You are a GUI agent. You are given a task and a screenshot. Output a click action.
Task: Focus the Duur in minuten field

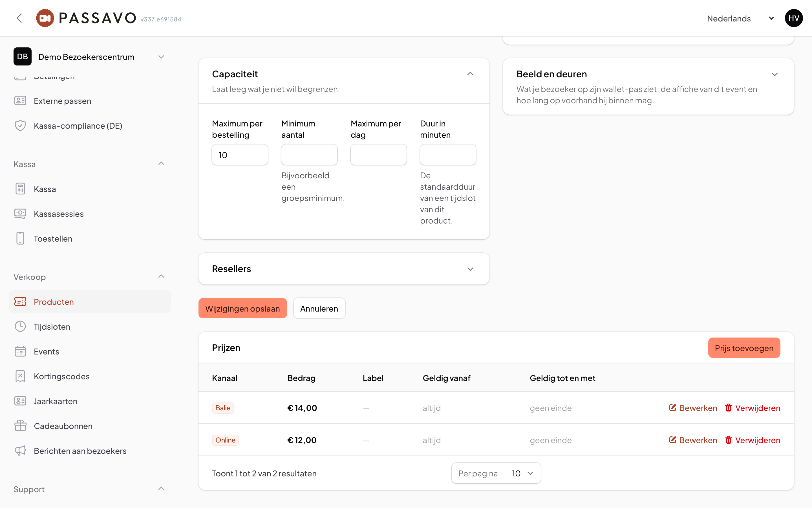point(448,155)
